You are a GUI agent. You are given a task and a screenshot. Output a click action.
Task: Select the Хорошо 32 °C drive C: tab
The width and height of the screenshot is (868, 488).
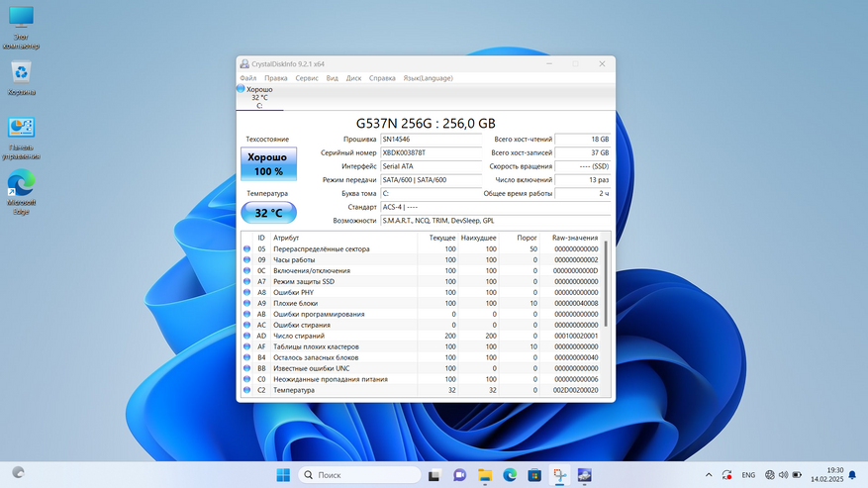[259, 97]
